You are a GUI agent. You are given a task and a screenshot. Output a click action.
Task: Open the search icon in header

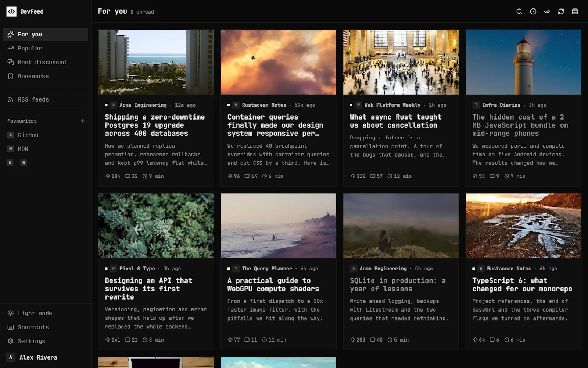[519, 11]
